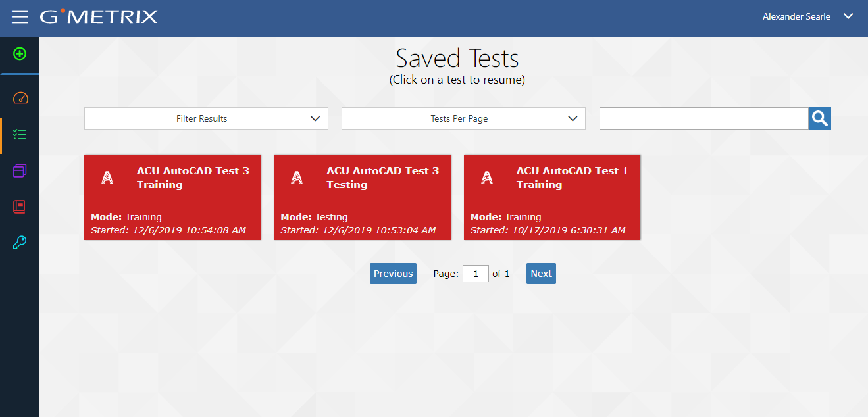Open the purple stacked windows icon
This screenshot has height=417, width=868.
(20, 171)
